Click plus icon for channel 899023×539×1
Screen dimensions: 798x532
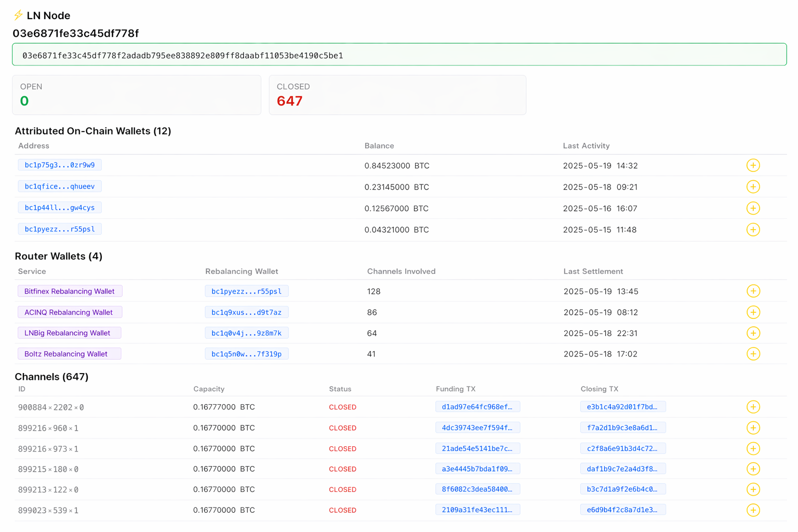(753, 510)
